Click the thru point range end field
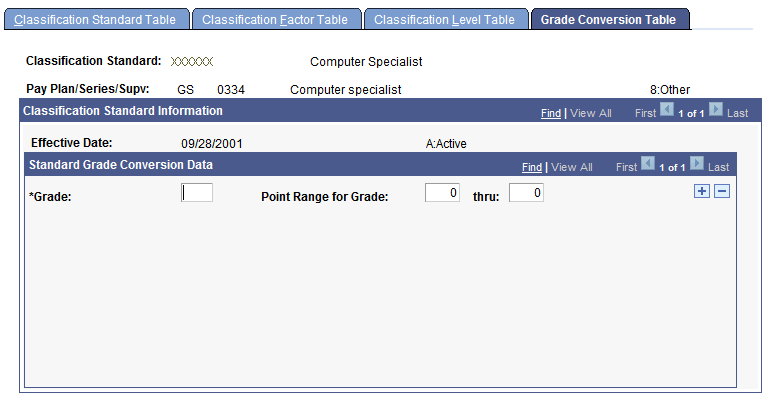Viewport: 768px width, 409px height. [526, 192]
